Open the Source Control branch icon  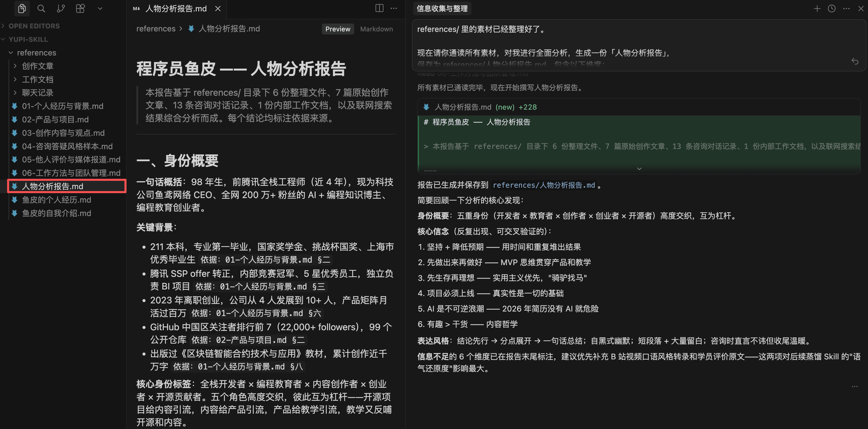click(x=61, y=8)
